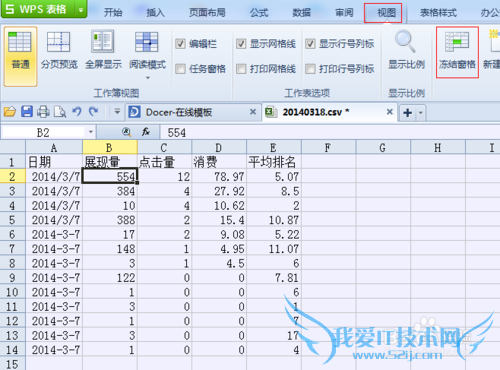Select header cell 消费

tap(219, 162)
